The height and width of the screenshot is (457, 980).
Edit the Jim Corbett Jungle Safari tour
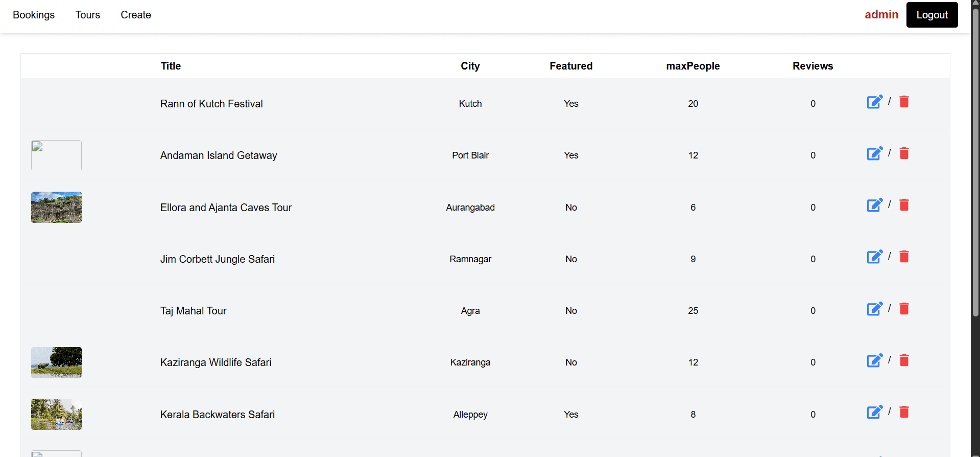875,257
